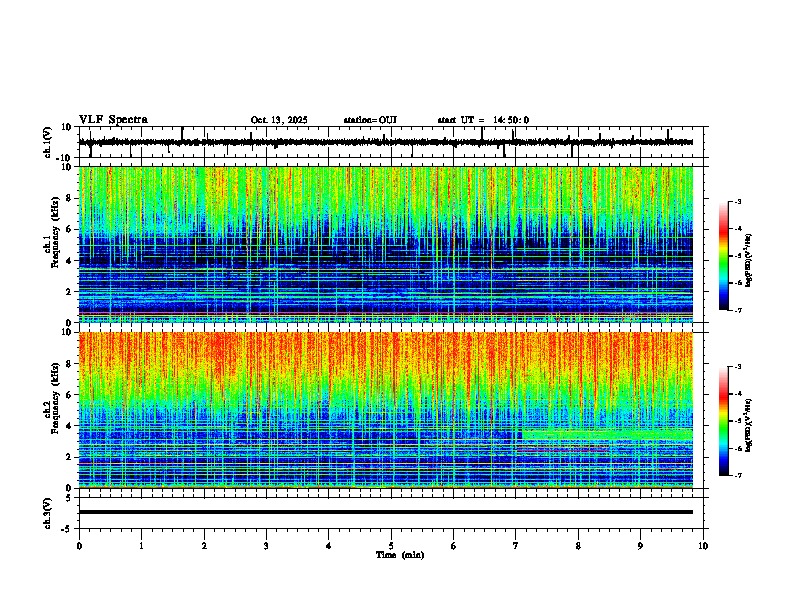This screenshot has width=792, height=612.
Task: Click the '-3' label on ch.1 colorbar
Action: tap(738, 201)
